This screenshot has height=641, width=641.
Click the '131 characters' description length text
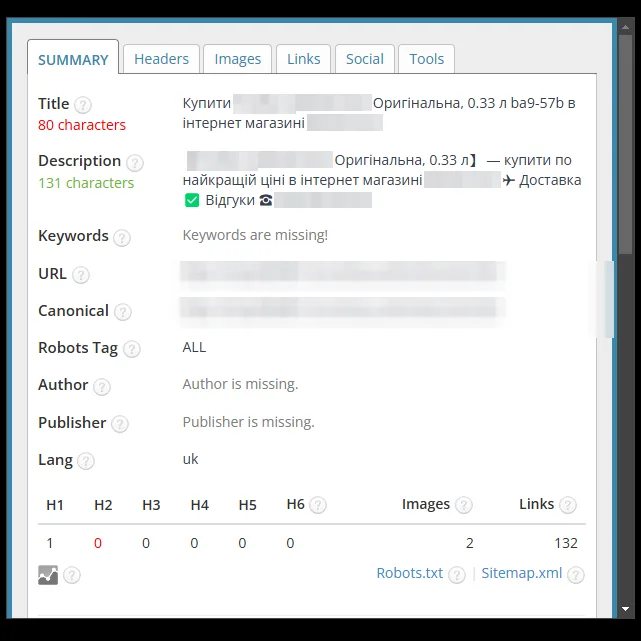(x=86, y=183)
